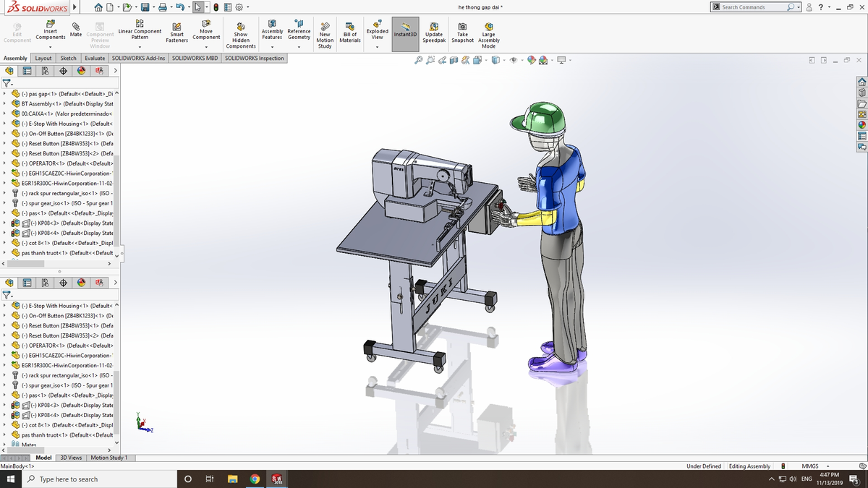868x488 pixels.
Task: Click the rebuild traffic light icon
Action: point(216,7)
